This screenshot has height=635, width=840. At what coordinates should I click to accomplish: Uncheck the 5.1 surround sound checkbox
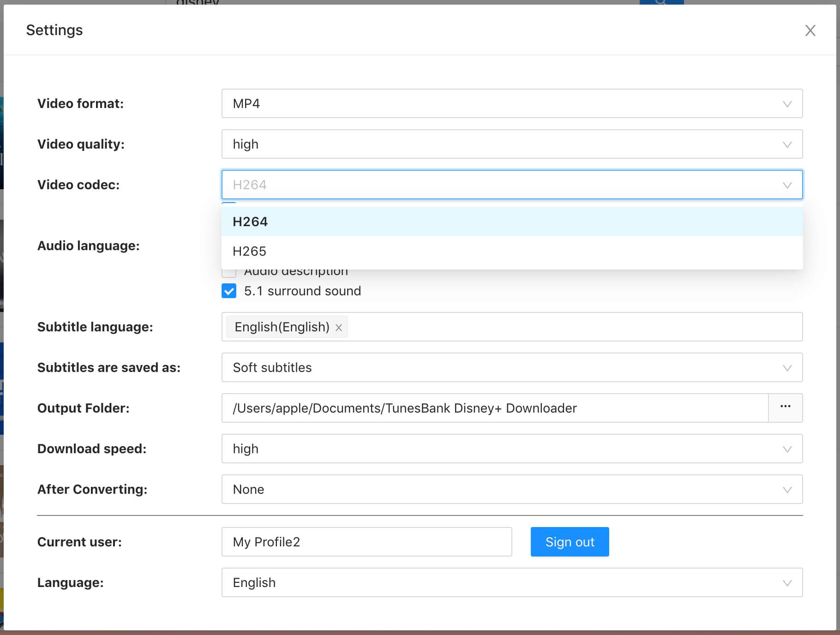point(229,291)
